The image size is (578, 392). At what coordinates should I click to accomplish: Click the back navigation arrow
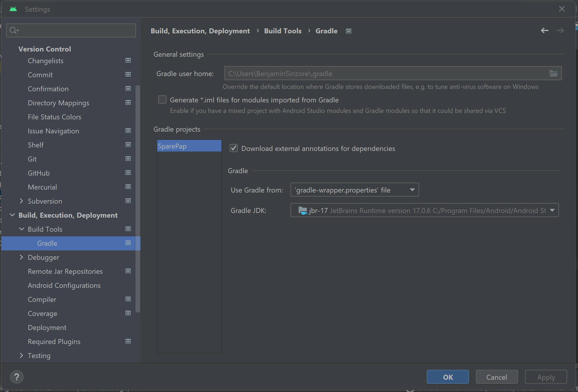(544, 30)
